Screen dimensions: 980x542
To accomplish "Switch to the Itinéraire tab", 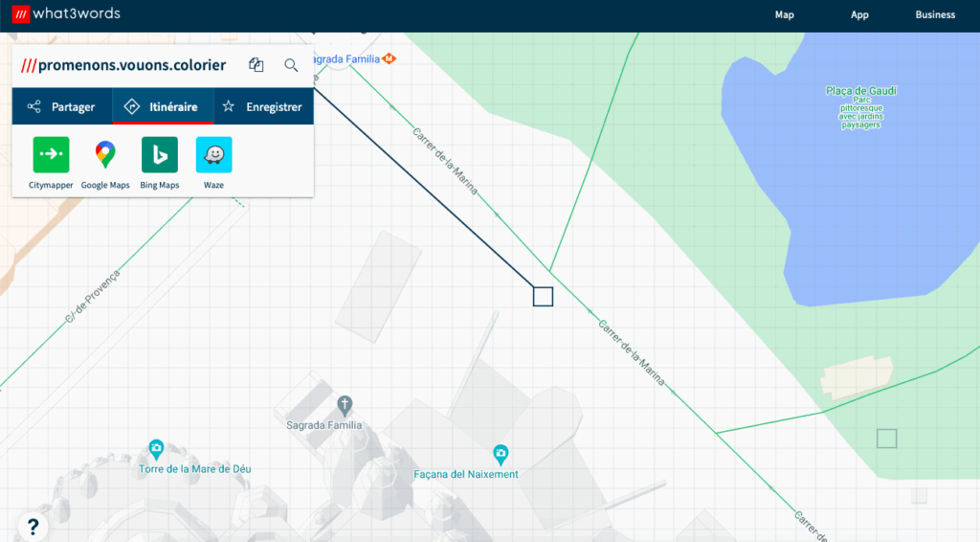I will 162,107.
